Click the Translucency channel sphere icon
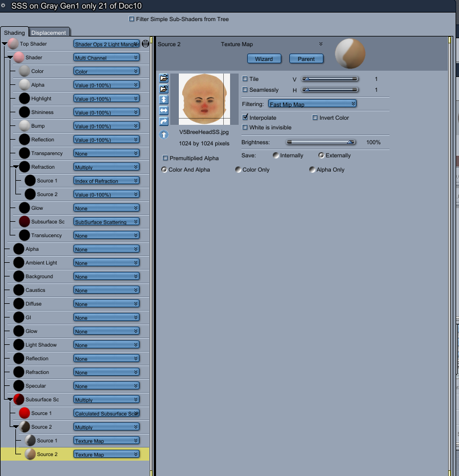Image resolution: width=459 pixels, height=476 pixels. click(x=24, y=235)
